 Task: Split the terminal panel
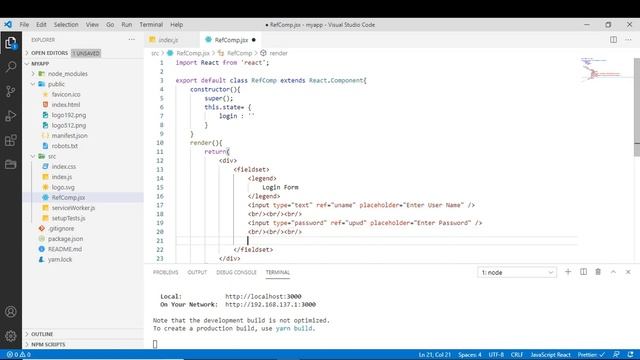pos(583,272)
